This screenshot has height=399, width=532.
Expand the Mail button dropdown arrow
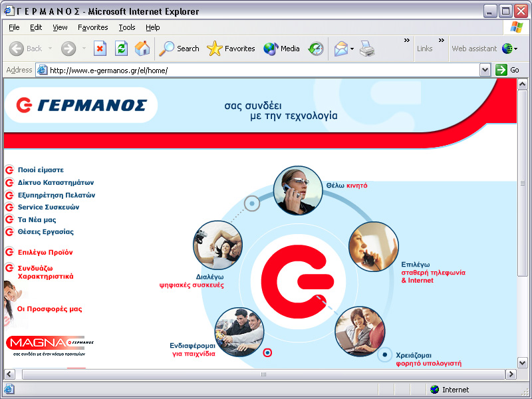(x=352, y=49)
